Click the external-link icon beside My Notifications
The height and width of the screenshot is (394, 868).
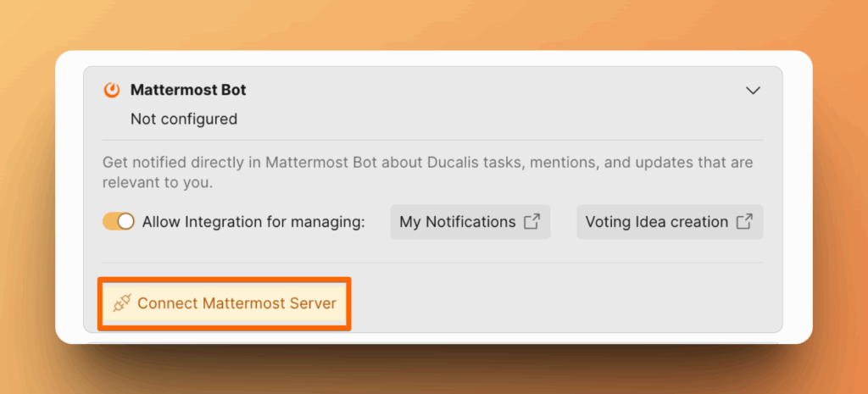point(531,222)
